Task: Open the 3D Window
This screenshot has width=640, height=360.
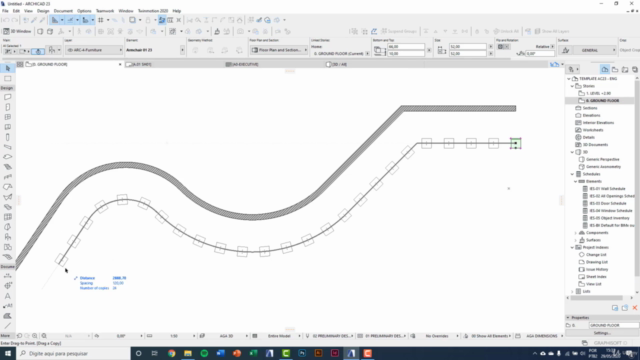Action: tap(17, 31)
